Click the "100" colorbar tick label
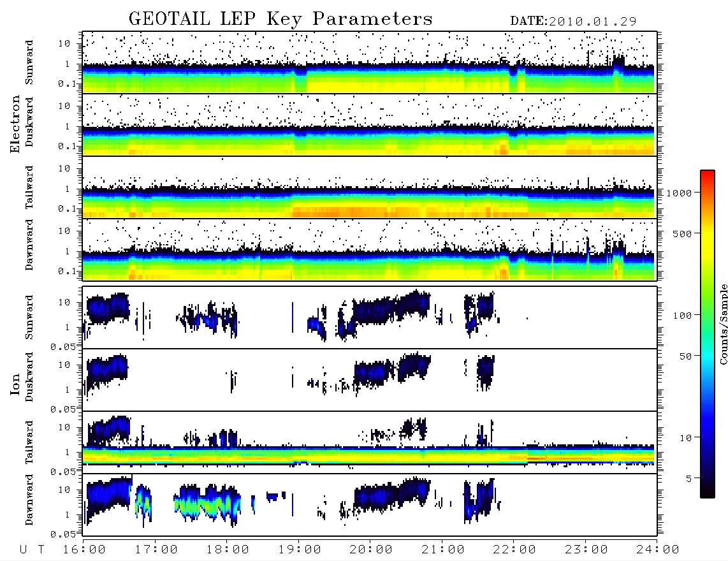Screen dimensions: 728x561 click(x=683, y=316)
